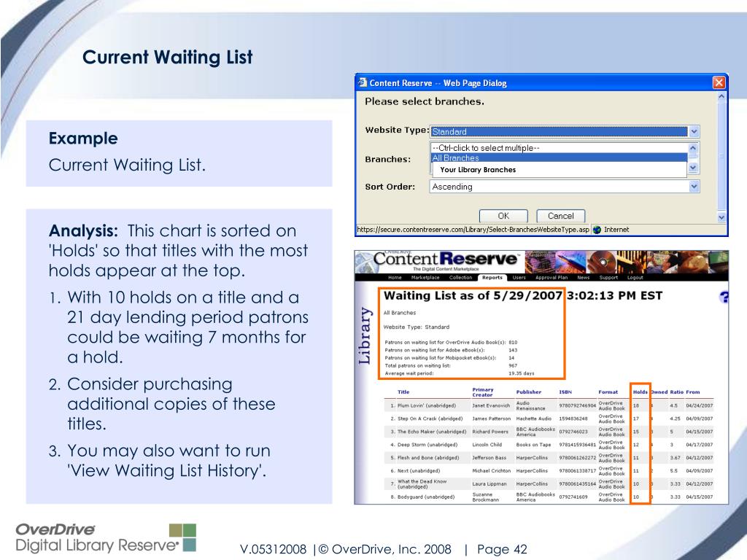The height and width of the screenshot is (560, 747).
Task: Click title Flesh and Bone (abridged)
Action: pos(428,458)
